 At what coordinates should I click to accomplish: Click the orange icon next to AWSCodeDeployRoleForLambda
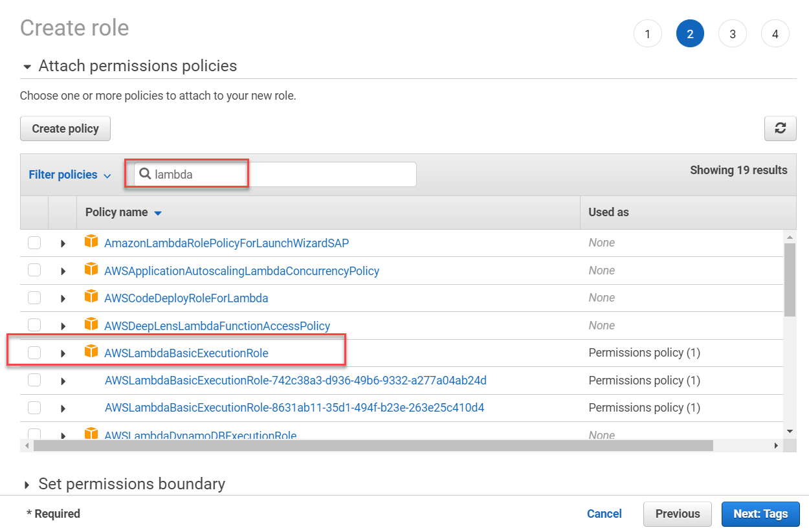[91, 297]
